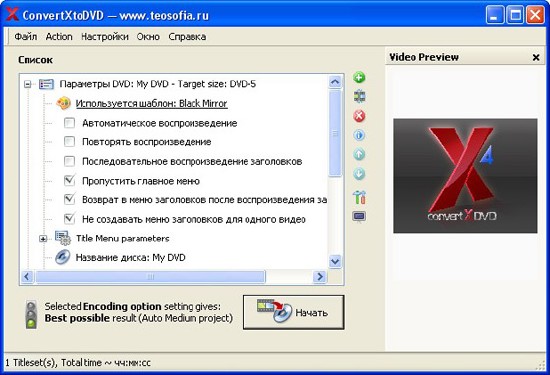The width and height of the screenshot is (550, 375).
Task: Select Title Menu parameters row text
Action: pos(122,239)
